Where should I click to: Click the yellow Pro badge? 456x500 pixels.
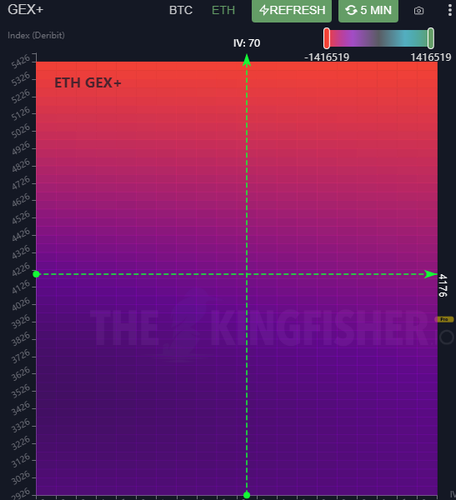(x=444, y=319)
